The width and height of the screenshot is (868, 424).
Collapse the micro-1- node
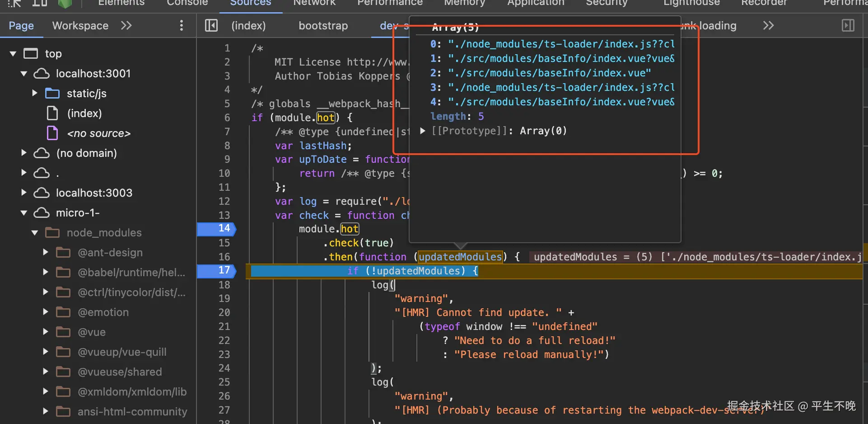(24, 213)
